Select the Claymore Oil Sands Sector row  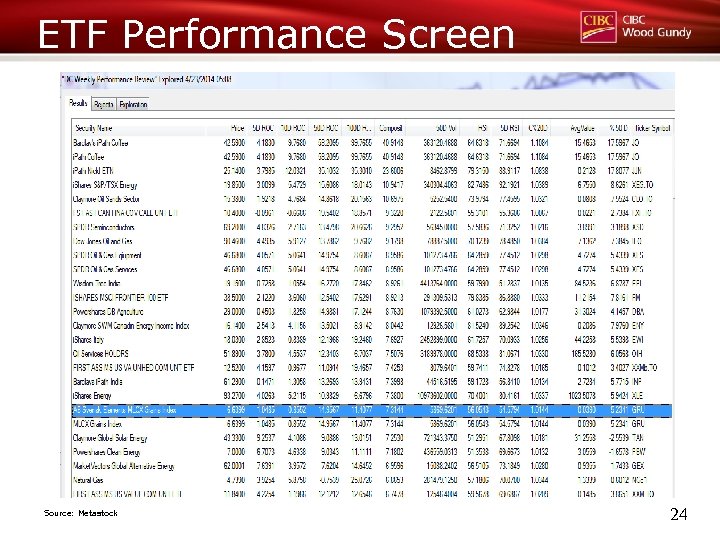[372, 199]
